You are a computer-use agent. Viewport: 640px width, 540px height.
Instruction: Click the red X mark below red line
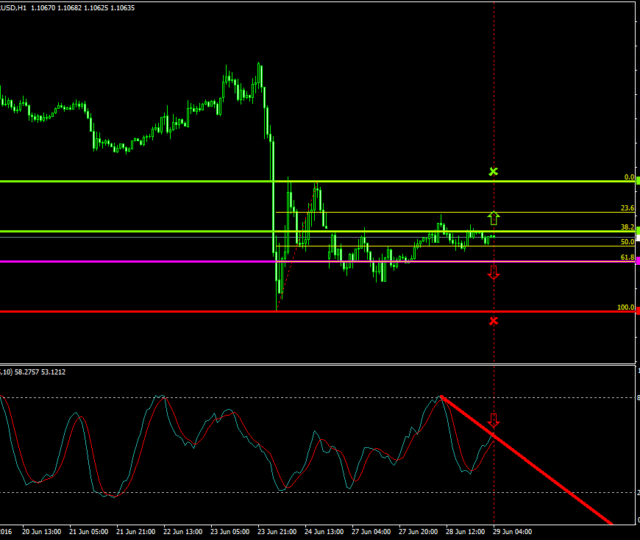493,321
